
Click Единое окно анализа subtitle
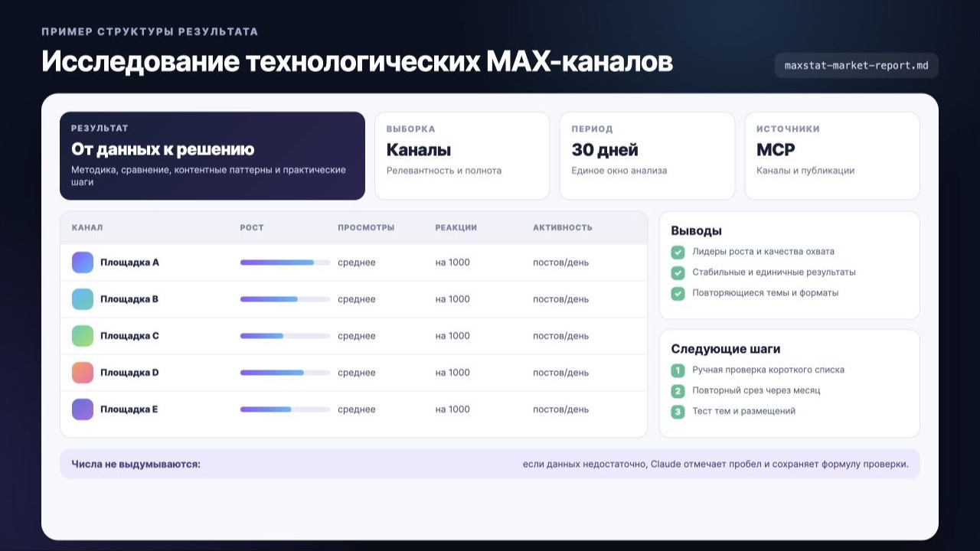click(619, 171)
